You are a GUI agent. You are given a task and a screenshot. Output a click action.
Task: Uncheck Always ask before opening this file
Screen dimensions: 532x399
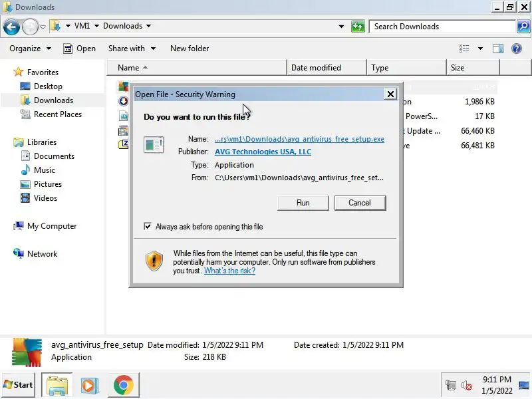click(x=148, y=226)
